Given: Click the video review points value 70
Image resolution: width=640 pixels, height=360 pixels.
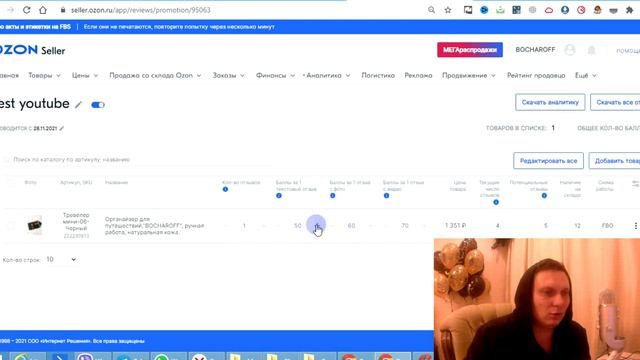Looking at the screenshot, I should click(x=405, y=226).
